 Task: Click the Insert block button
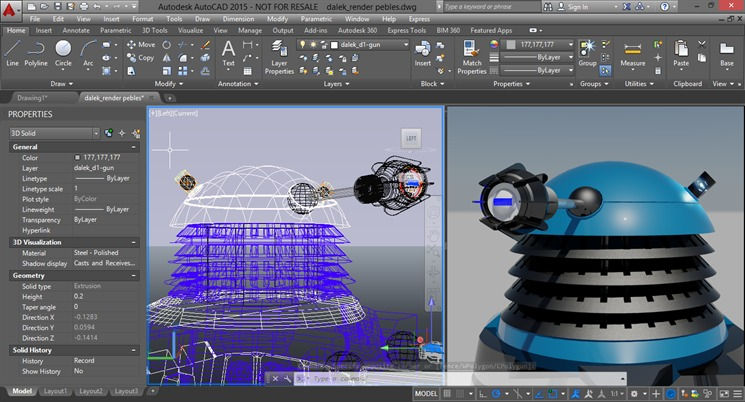tap(422, 53)
